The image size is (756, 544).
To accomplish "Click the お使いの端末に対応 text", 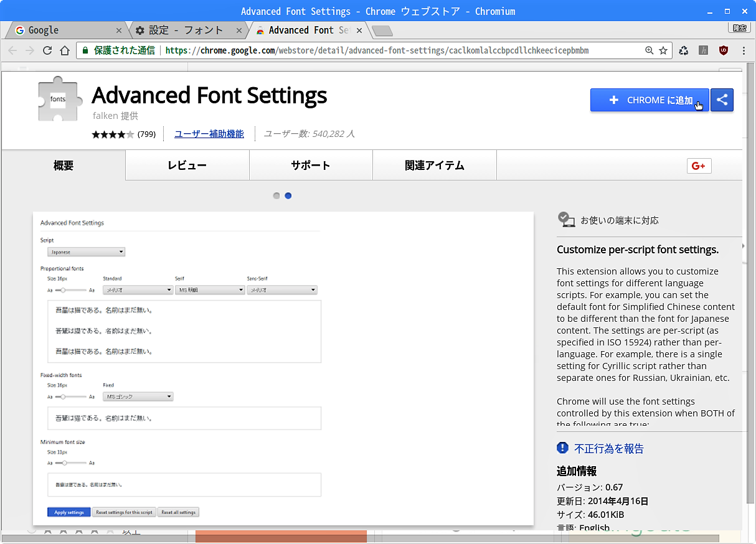I will pos(620,220).
